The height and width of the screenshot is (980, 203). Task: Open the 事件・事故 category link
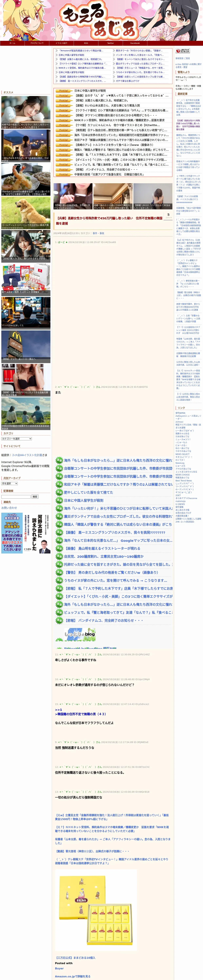point(98,233)
